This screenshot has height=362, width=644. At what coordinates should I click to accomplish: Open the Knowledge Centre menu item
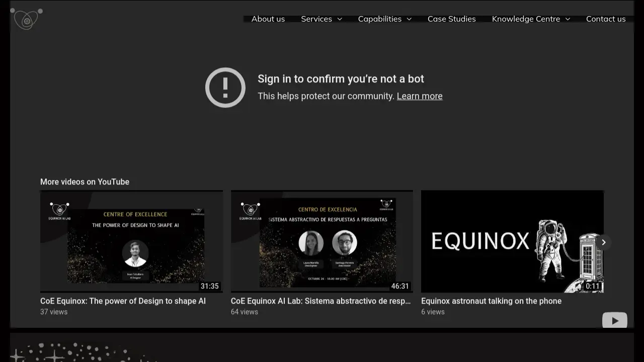(x=526, y=19)
